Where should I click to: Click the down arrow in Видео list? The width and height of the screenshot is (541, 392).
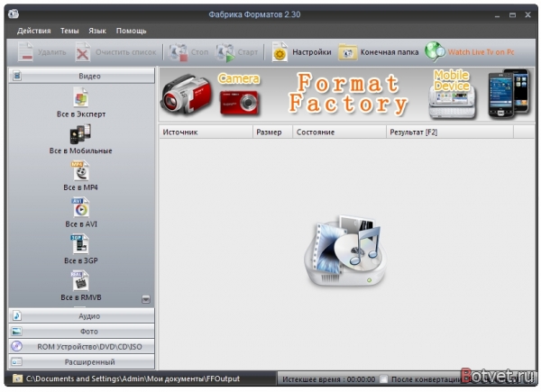point(146,299)
